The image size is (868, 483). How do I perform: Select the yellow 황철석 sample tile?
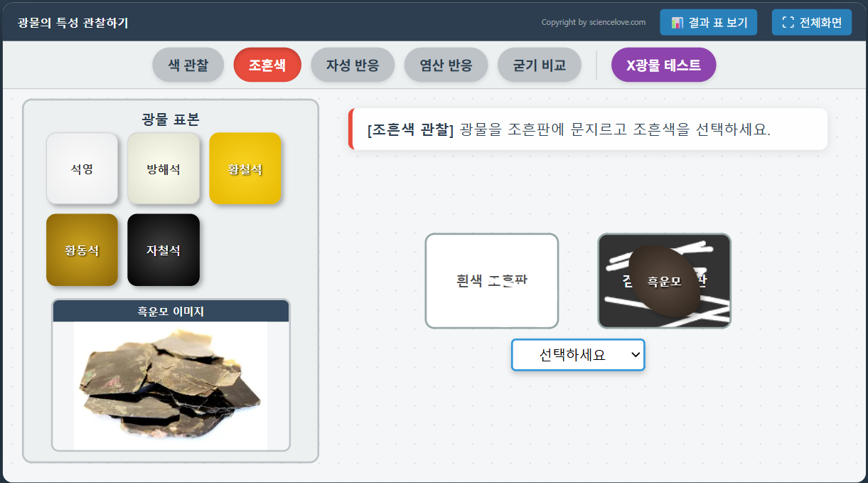pyautogui.click(x=245, y=169)
